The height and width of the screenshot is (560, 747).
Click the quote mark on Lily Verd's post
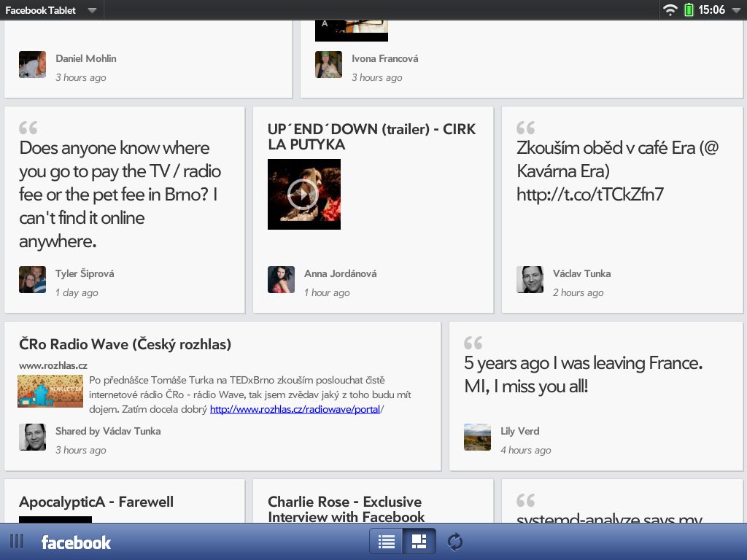tap(473, 343)
